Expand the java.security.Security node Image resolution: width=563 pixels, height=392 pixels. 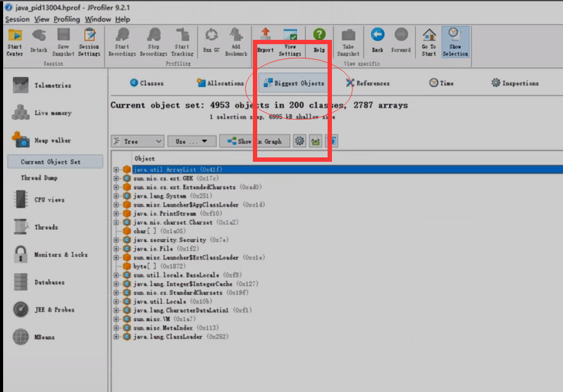point(116,240)
